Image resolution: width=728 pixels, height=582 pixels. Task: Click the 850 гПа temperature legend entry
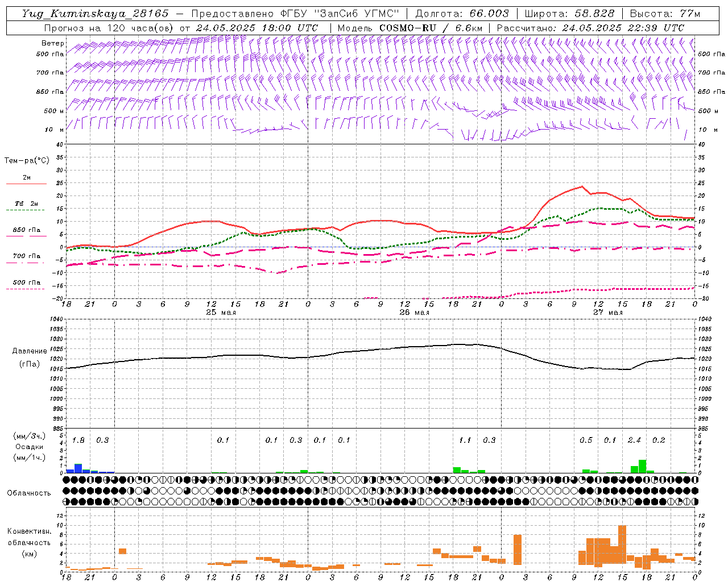(27, 230)
